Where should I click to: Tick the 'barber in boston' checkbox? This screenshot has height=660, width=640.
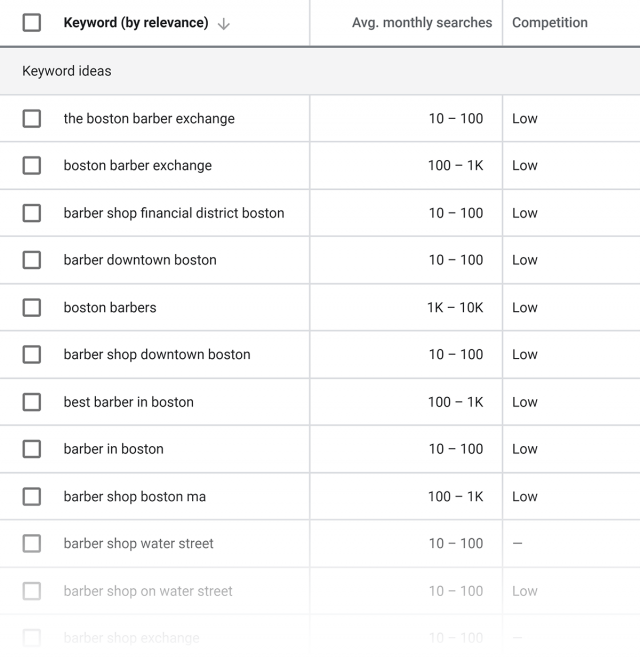click(32, 449)
